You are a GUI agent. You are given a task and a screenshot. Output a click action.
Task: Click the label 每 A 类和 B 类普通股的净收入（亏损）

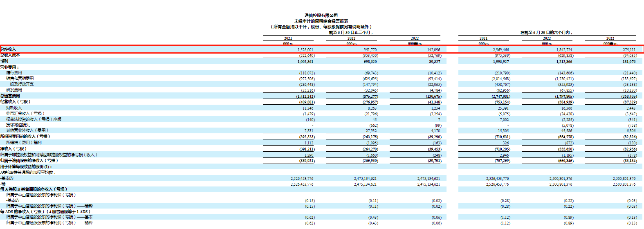34,189
